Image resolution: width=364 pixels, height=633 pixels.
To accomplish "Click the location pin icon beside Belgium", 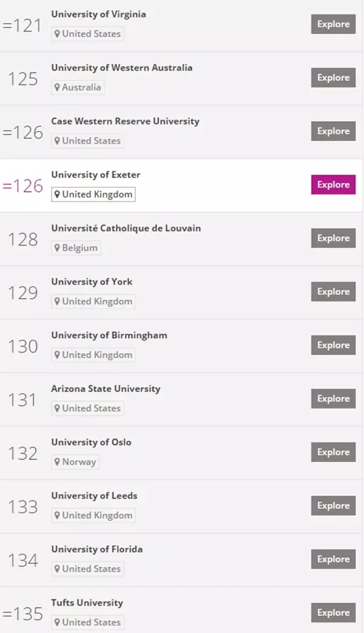I will tap(57, 248).
